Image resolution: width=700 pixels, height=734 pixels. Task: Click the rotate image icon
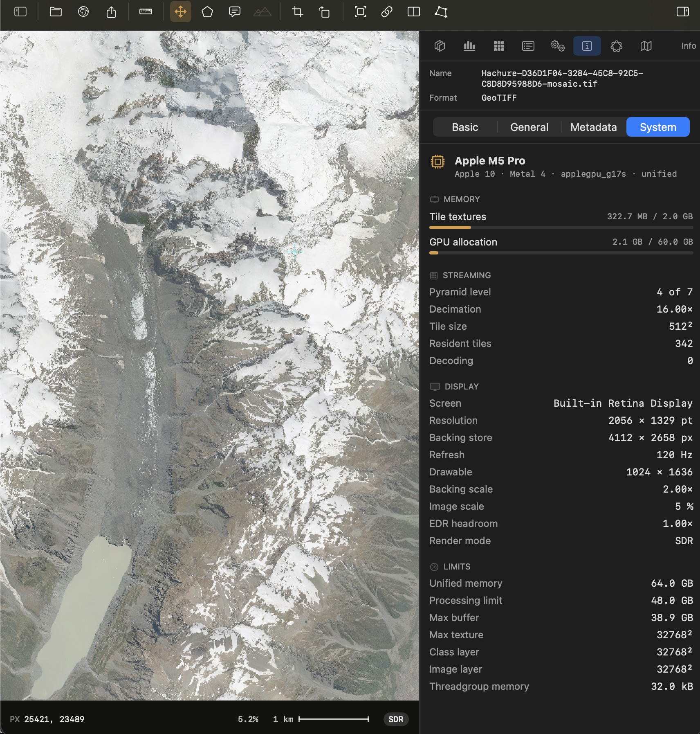(x=325, y=12)
